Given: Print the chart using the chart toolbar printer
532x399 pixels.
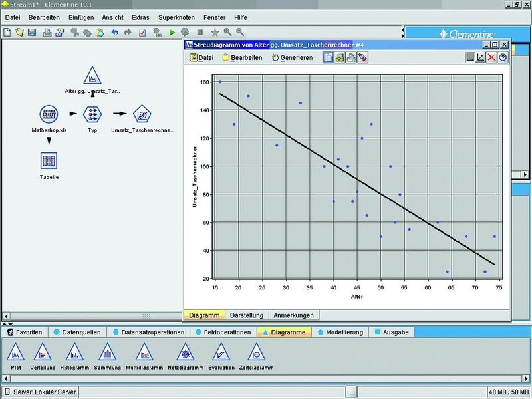Looking at the screenshot, I should click(x=351, y=57).
